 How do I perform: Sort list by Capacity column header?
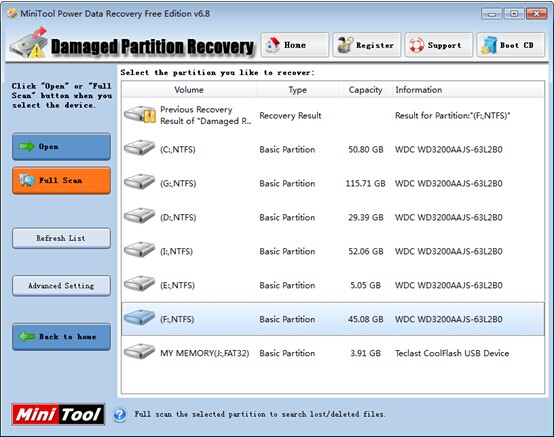point(365,90)
